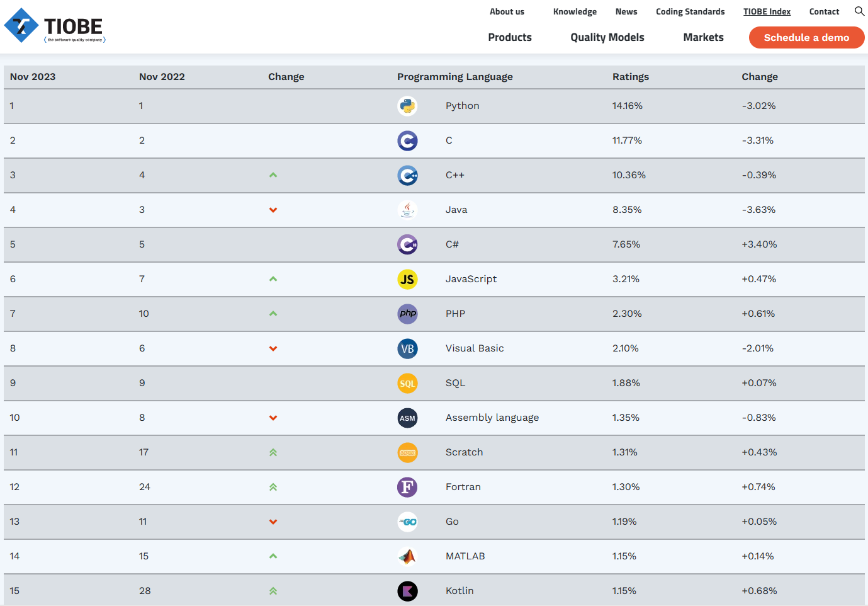This screenshot has width=868, height=606.
Task: Click the MATLAB logo icon
Action: [407, 556]
